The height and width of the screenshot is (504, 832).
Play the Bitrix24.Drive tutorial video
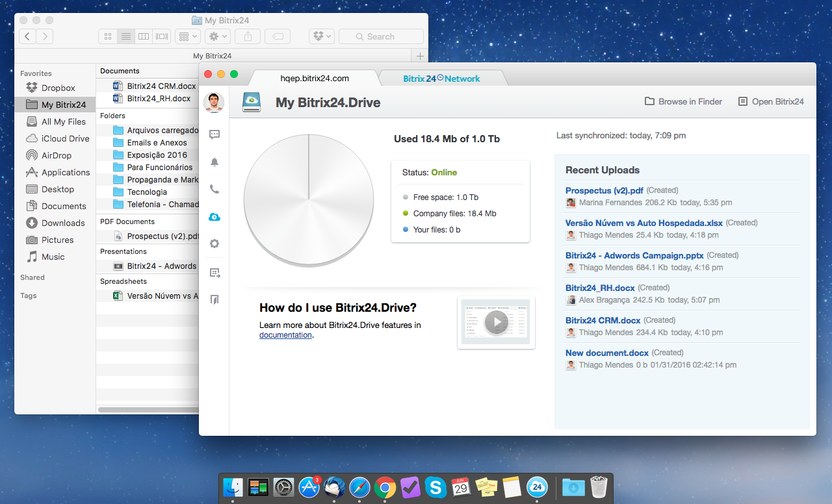496,322
